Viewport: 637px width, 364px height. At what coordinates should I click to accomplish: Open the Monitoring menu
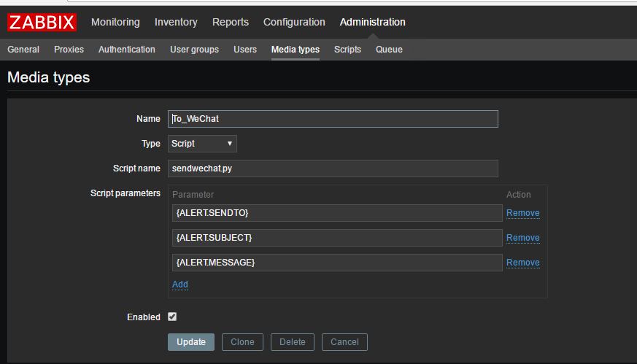point(115,22)
